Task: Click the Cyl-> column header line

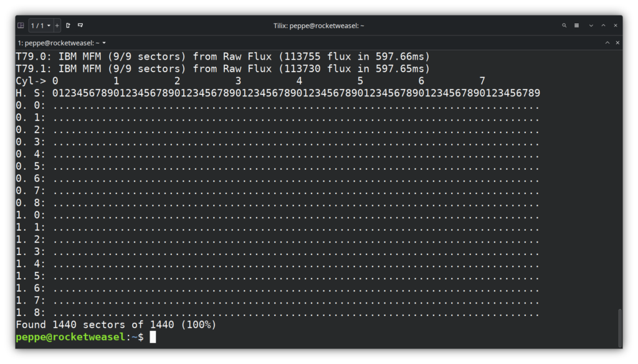Action: 249,80
